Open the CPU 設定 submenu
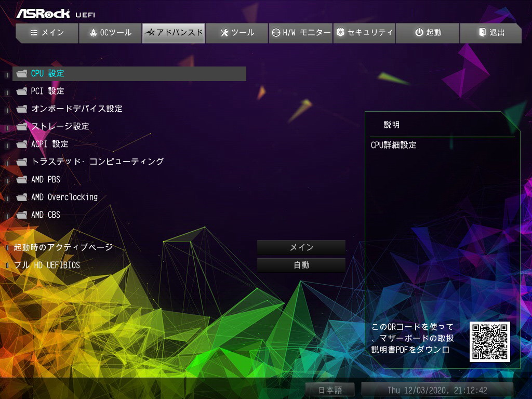Image resolution: width=532 pixels, height=399 pixels. [129, 74]
